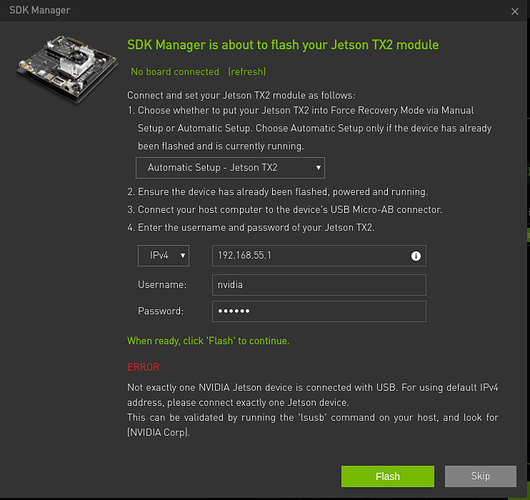Expand the IPv4 protocol dropdown
The image size is (530, 500).
click(164, 256)
